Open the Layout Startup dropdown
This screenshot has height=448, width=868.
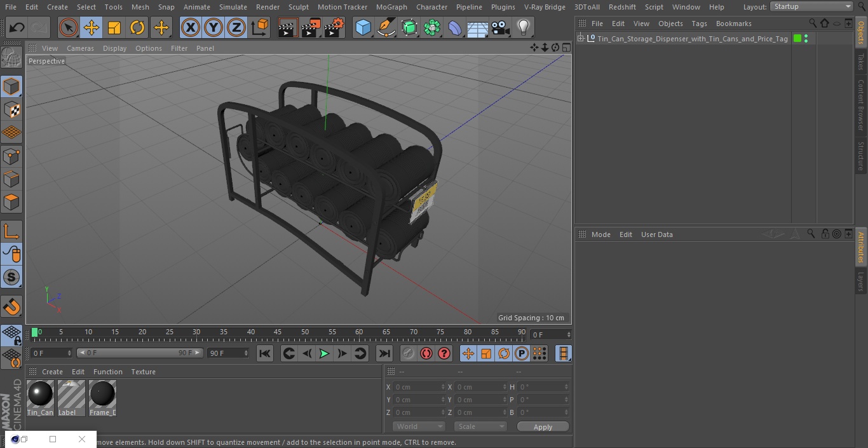pos(811,6)
